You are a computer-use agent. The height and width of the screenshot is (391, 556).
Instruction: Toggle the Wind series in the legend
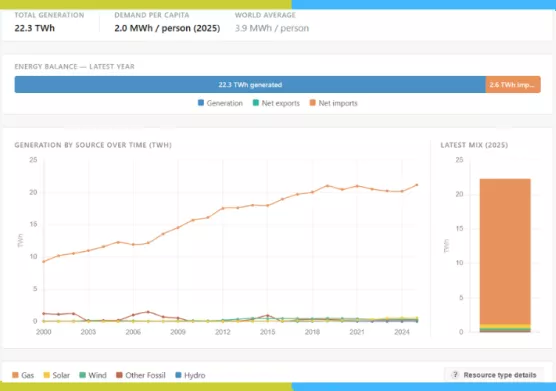tap(93, 375)
